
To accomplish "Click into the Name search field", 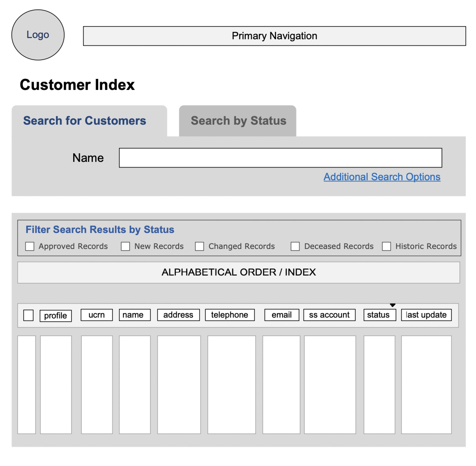I will (280, 158).
